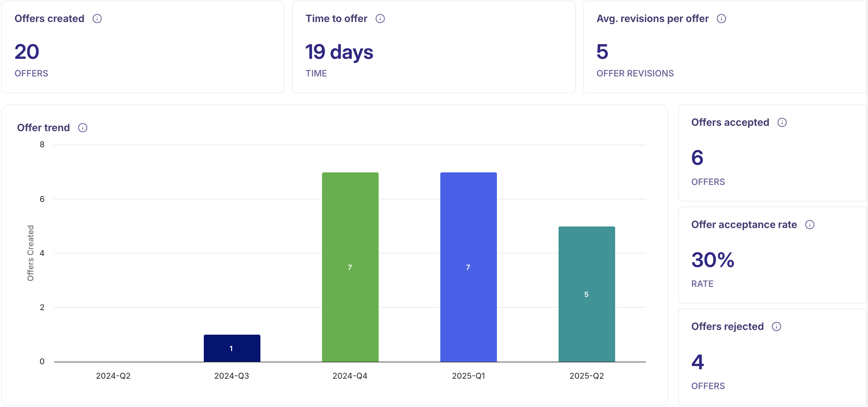Click the Offers Created y-axis label
Viewport: 868px width, 407px height.
(x=30, y=253)
